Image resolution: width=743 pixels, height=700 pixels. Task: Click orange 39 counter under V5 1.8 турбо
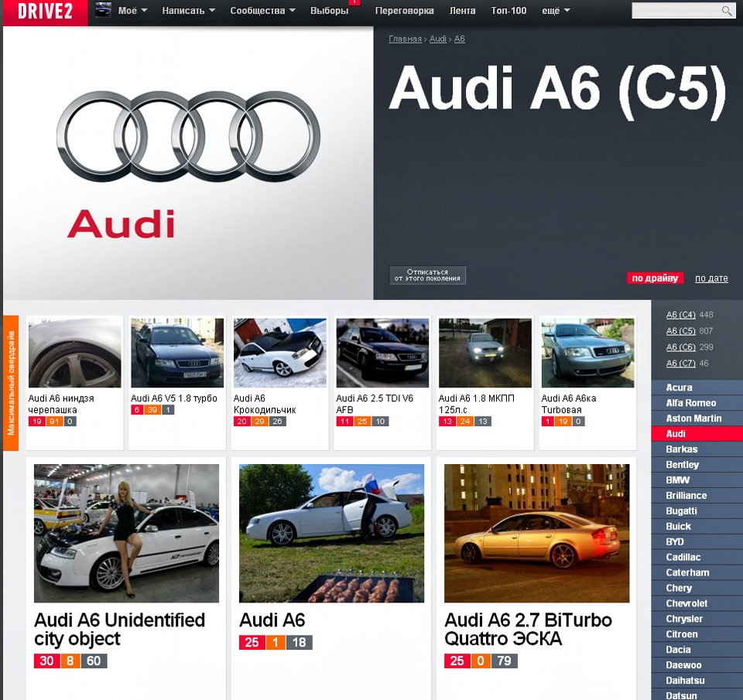pyautogui.click(x=152, y=410)
